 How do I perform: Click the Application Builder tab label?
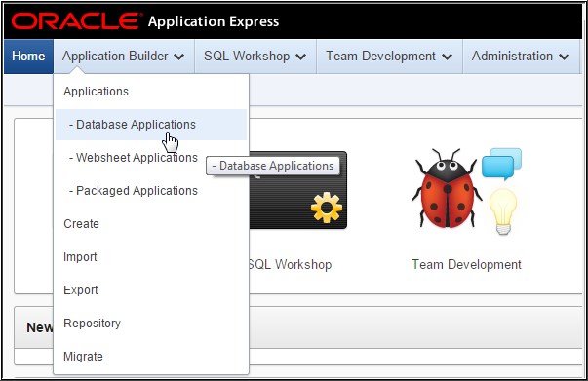tap(115, 57)
